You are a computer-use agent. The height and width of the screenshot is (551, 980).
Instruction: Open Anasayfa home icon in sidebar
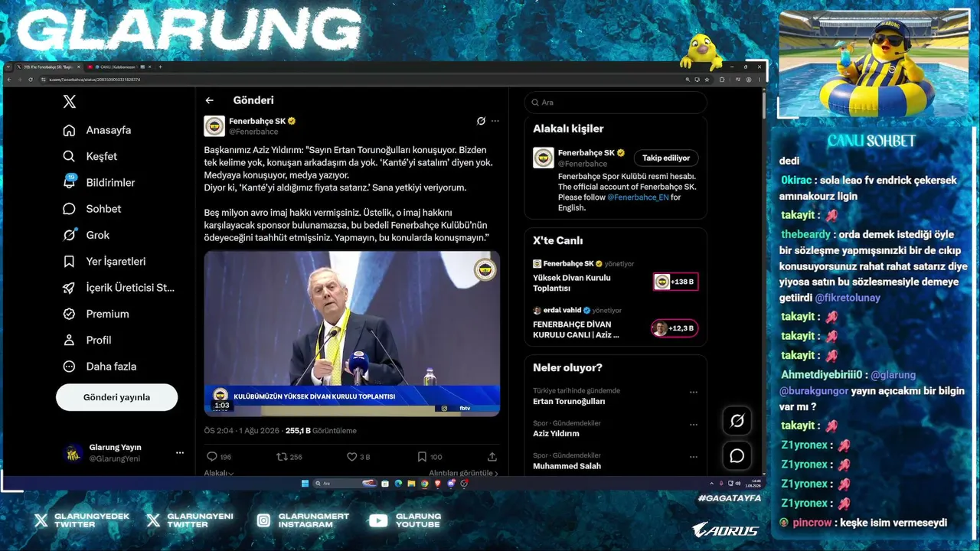click(69, 130)
